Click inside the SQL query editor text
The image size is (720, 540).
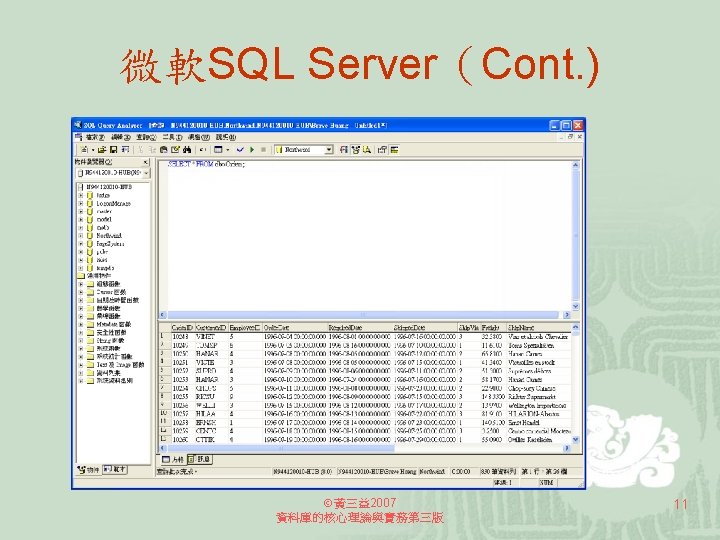pyautogui.click(x=206, y=164)
